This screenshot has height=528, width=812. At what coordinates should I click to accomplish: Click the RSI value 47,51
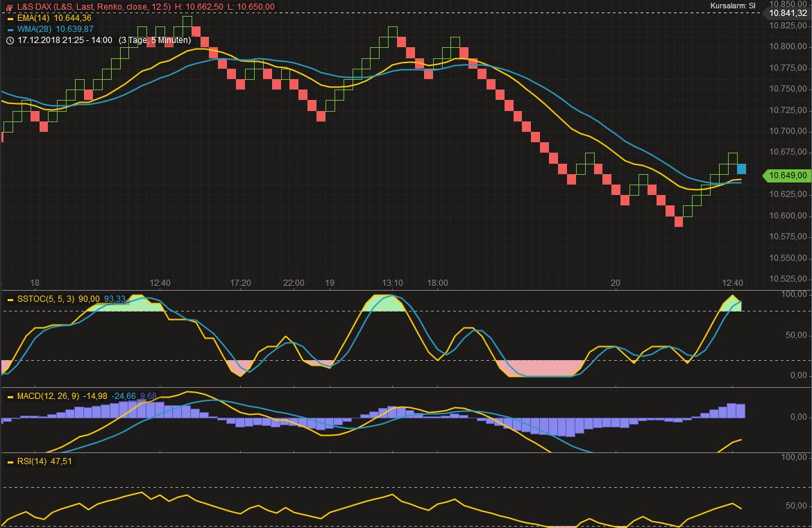pyautogui.click(x=61, y=461)
